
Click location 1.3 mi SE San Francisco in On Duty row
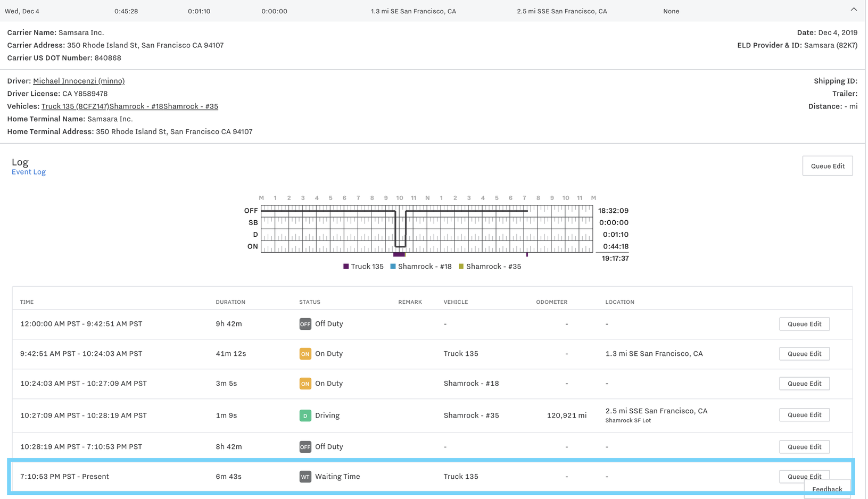click(654, 354)
